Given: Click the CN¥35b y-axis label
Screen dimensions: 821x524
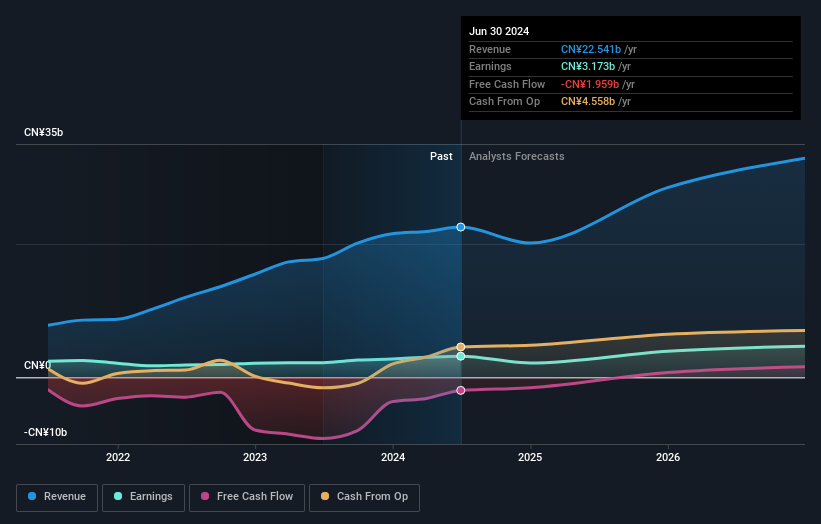Looking at the screenshot, I should 43,132.
